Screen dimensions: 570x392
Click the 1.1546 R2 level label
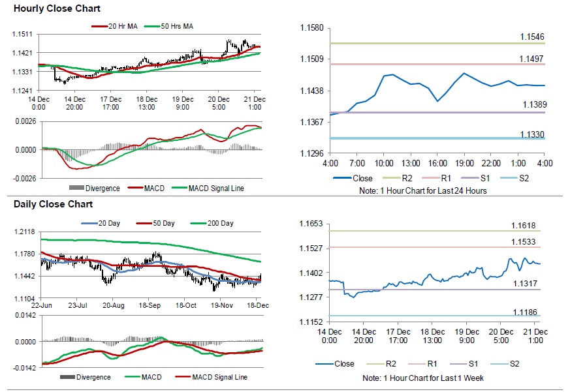coord(532,37)
